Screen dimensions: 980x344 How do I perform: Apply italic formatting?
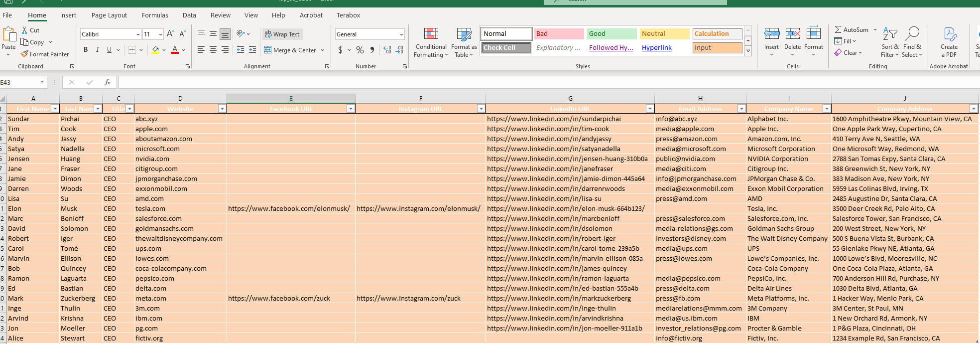click(98, 50)
